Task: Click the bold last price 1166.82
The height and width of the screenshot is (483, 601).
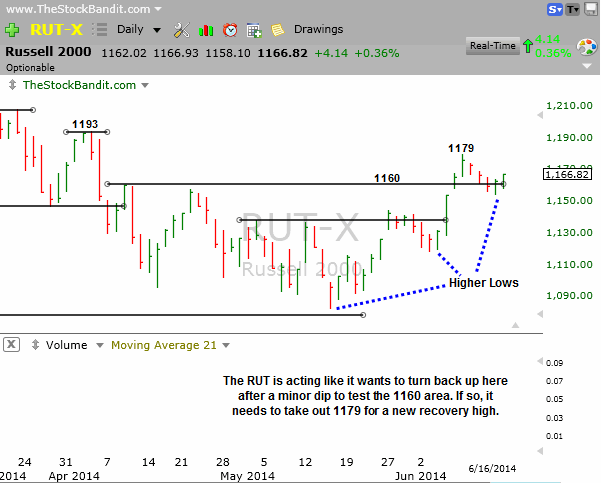Action: [x=282, y=53]
